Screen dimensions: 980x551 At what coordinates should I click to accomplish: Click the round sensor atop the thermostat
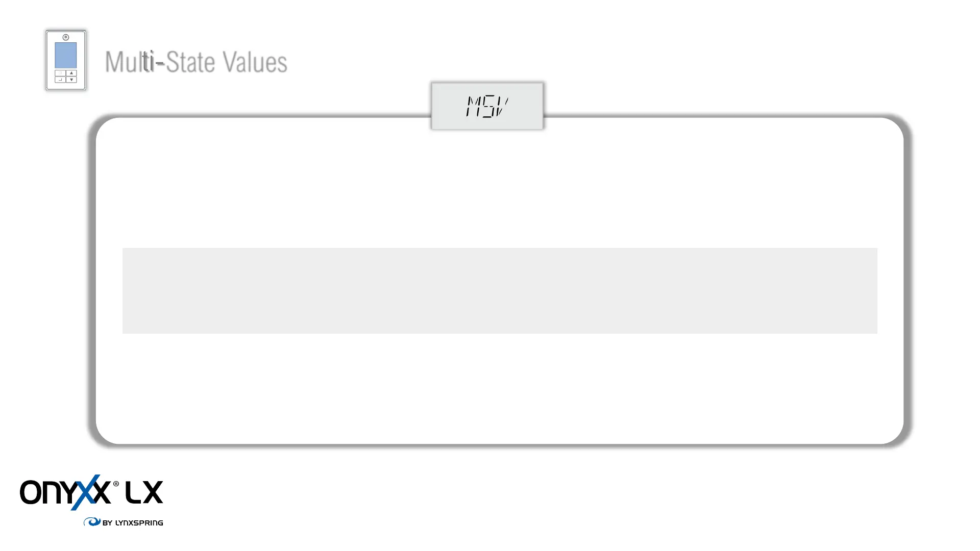(66, 37)
